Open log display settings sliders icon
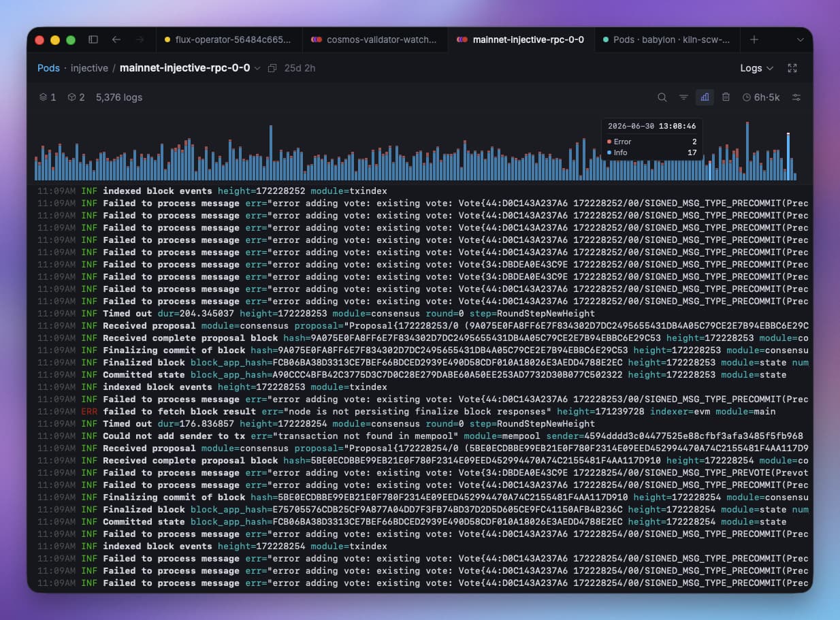The height and width of the screenshot is (620, 840). [x=796, y=97]
